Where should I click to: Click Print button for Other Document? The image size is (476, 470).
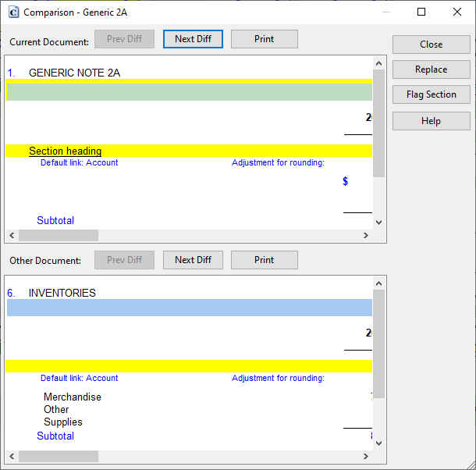(x=264, y=260)
